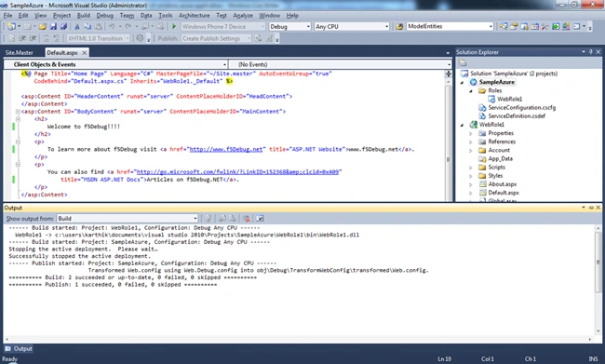Open the Windows Phone 7 Device dropdown
605x364 pixels.
click(x=263, y=26)
